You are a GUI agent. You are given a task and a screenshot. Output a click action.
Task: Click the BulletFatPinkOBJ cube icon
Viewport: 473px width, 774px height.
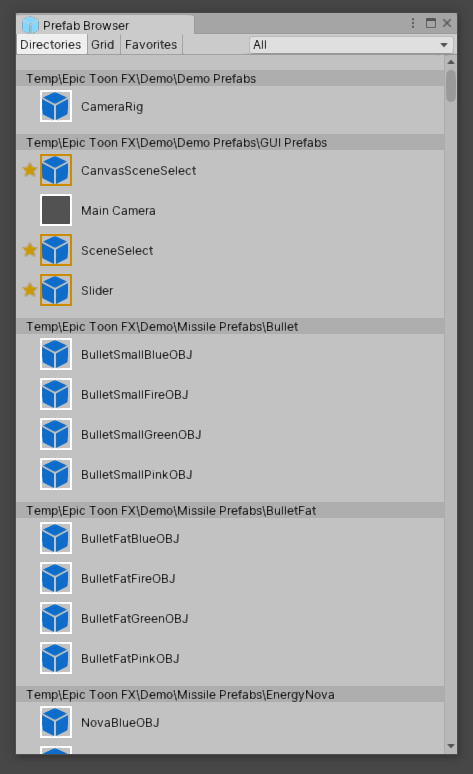coord(56,658)
